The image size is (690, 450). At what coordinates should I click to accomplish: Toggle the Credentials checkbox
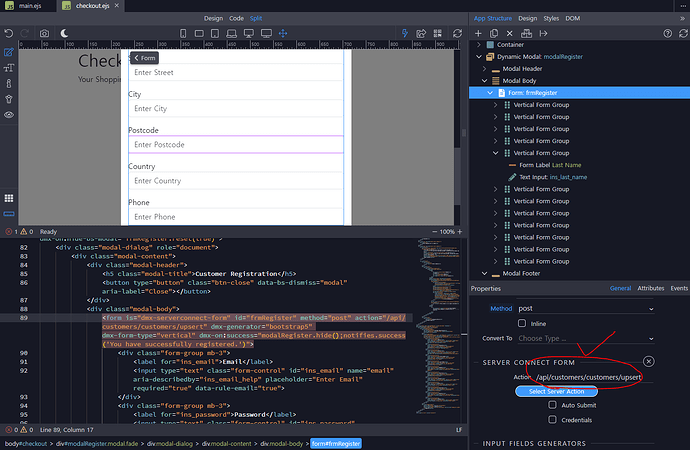(552, 420)
